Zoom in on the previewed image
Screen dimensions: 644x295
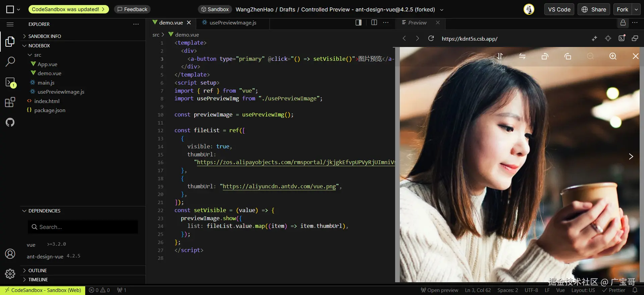613,56
